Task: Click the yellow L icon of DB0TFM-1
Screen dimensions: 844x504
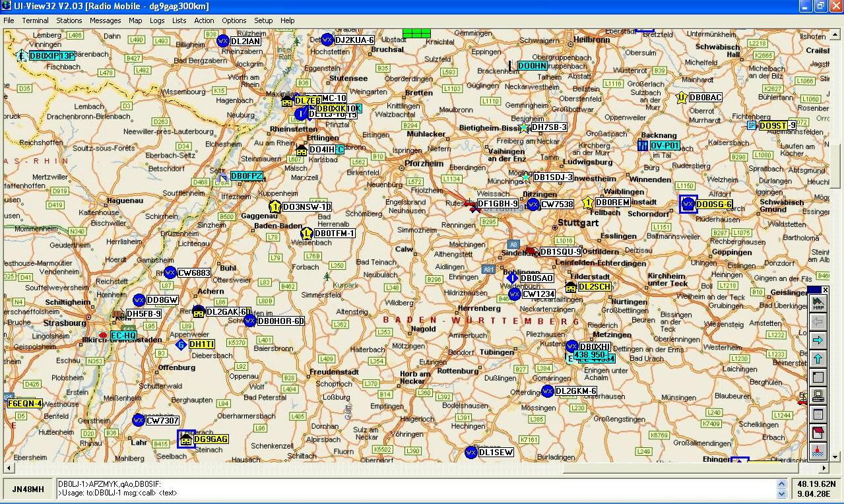Action: [306, 234]
